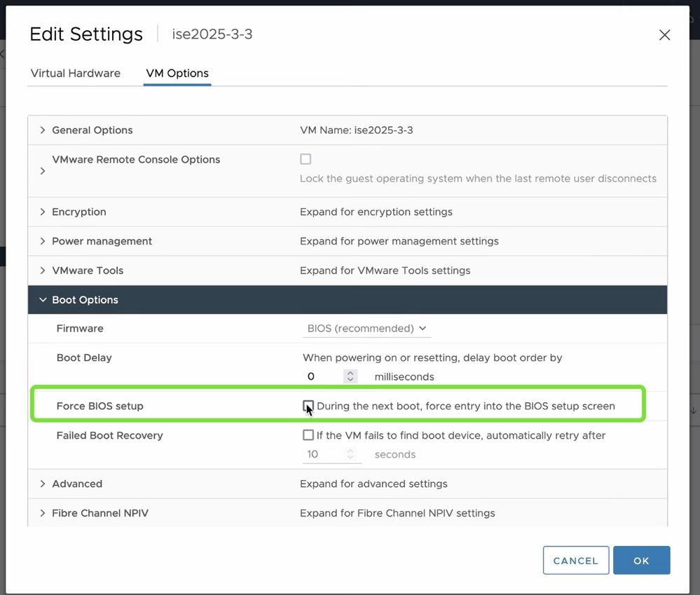Check the Force BIOS setup checkbox

(x=308, y=406)
